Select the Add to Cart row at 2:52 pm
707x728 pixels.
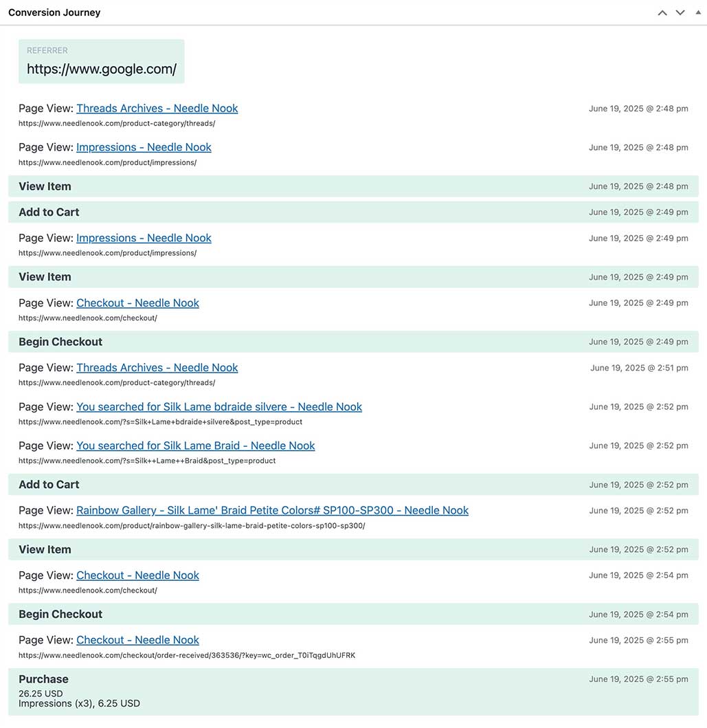pos(353,485)
